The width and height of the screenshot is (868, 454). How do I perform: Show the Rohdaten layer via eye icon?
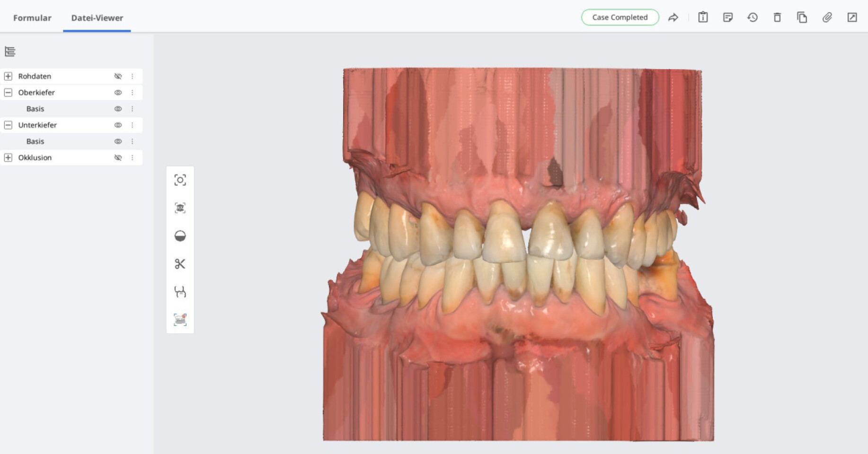pyautogui.click(x=118, y=76)
